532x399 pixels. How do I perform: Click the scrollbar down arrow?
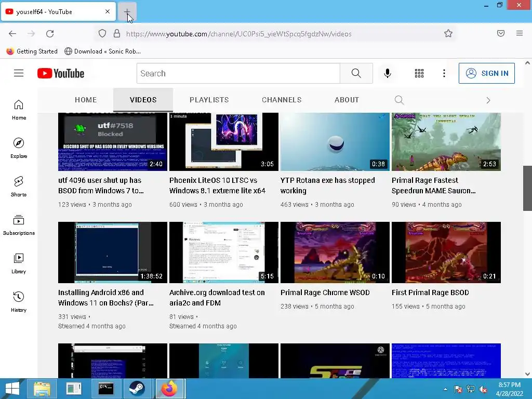click(527, 374)
